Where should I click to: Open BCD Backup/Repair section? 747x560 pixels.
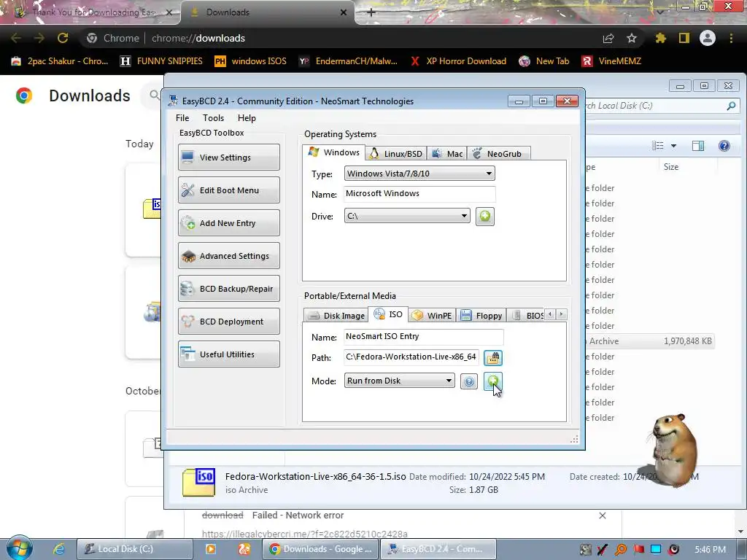tap(228, 289)
